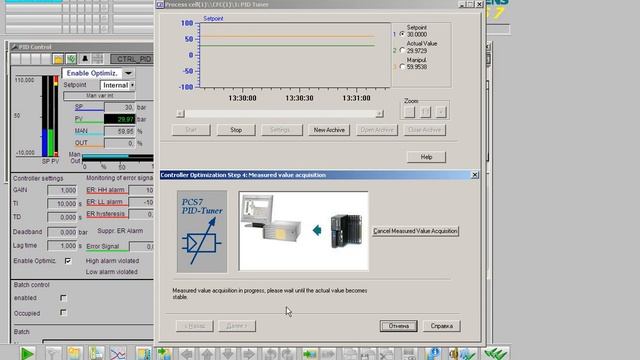Click the Error Signal value field

click(x=142, y=247)
